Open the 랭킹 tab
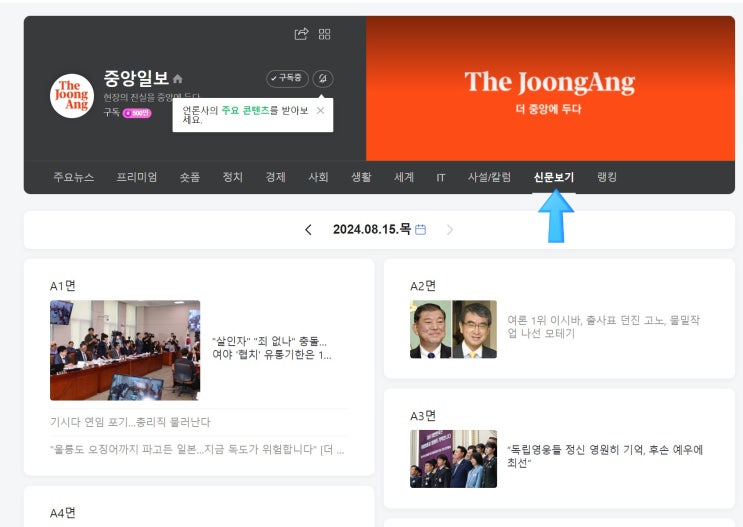 607,177
